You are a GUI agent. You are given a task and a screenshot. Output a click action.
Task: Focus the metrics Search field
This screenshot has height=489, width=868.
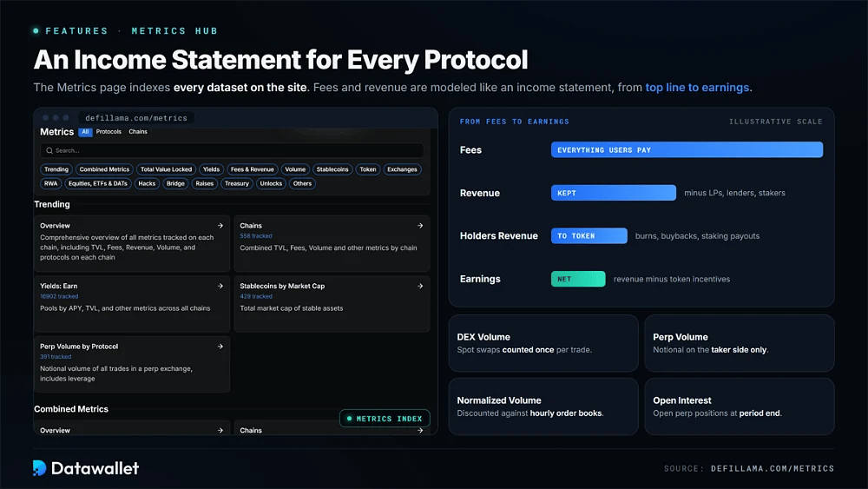(232, 150)
